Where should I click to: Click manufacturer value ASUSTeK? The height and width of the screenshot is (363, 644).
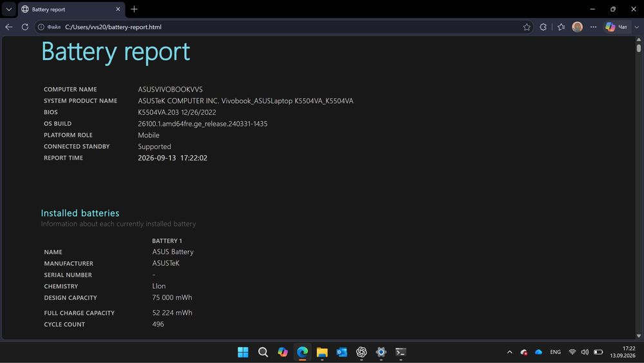coord(166,263)
